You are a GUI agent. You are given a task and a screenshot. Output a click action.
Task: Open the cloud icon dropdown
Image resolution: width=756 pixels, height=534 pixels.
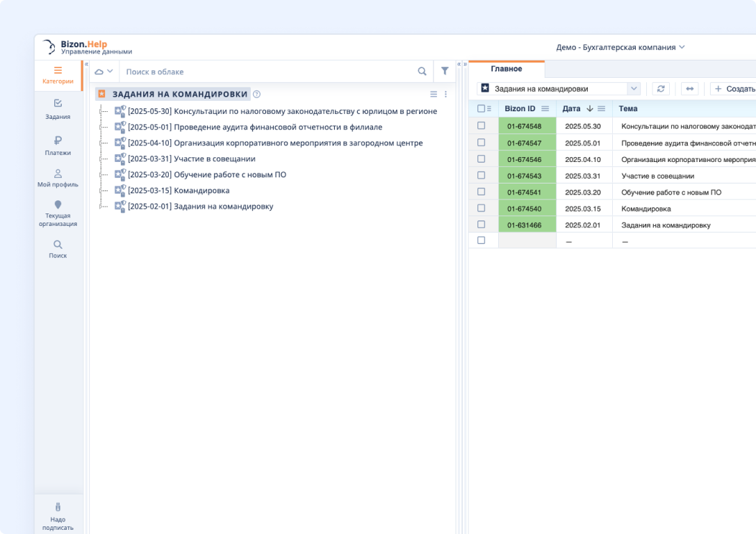(x=104, y=72)
